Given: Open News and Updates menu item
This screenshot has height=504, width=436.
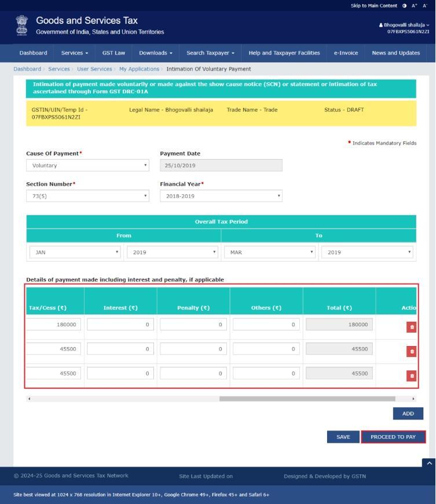Looking at the screenshot, I should 396,53.
